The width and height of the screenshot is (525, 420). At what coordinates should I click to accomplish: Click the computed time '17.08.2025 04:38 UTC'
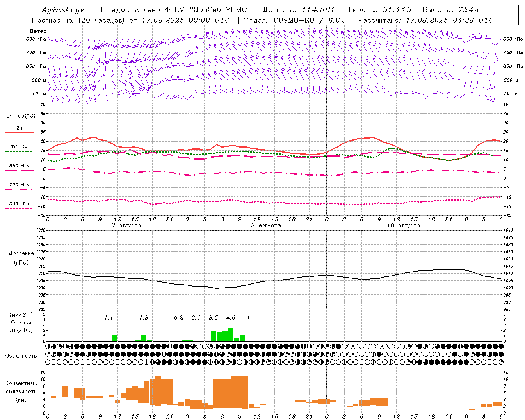[450, 20]
